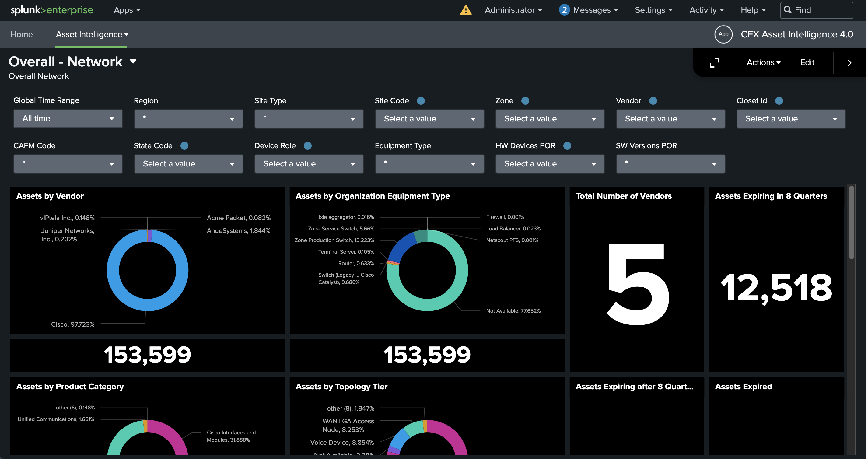Click the 'Unified Communications, 1.651%' label
The width and height of the screenshot is (868, 459).
pyautogui.click(x=56, y=419)
